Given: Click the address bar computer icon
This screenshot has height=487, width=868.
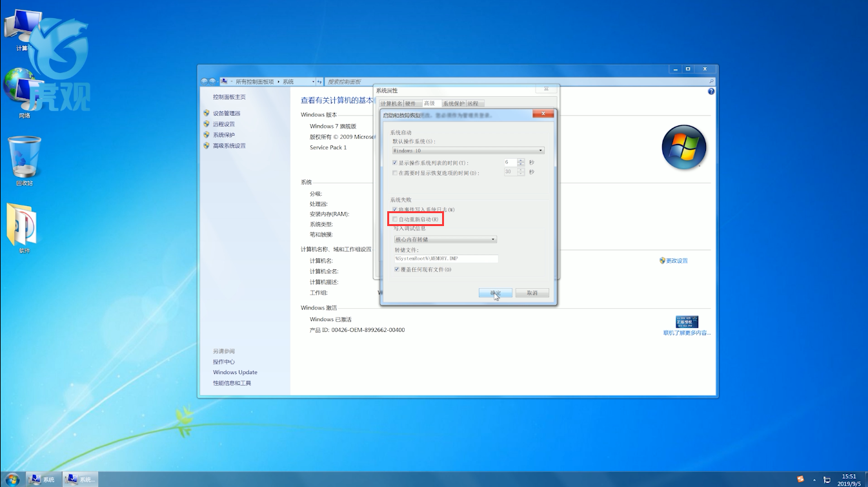Looking at the screenshot, I should tap(224, 81).
